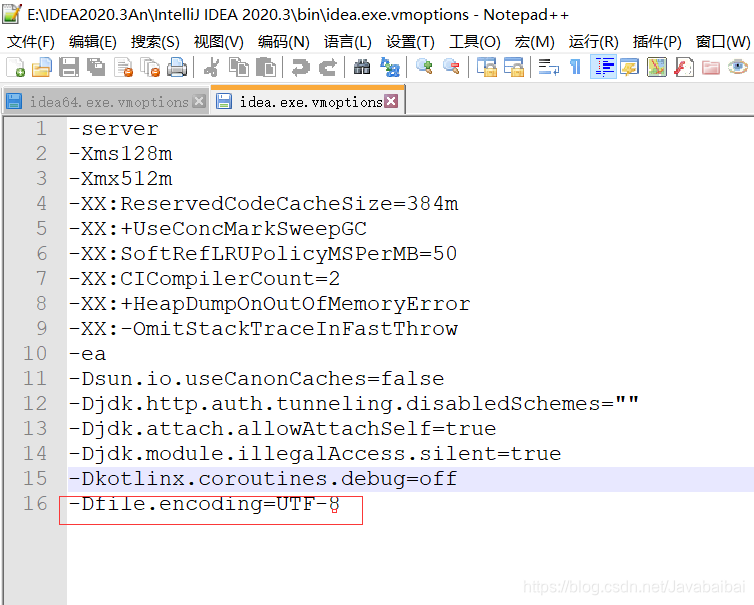754x605 pixels.
Task: Toggle synchronized vertical scrolling
Action: [487, 67]
